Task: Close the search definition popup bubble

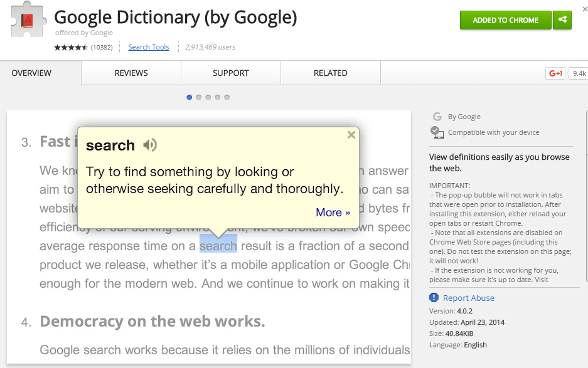Action: [x=351, y=135]
